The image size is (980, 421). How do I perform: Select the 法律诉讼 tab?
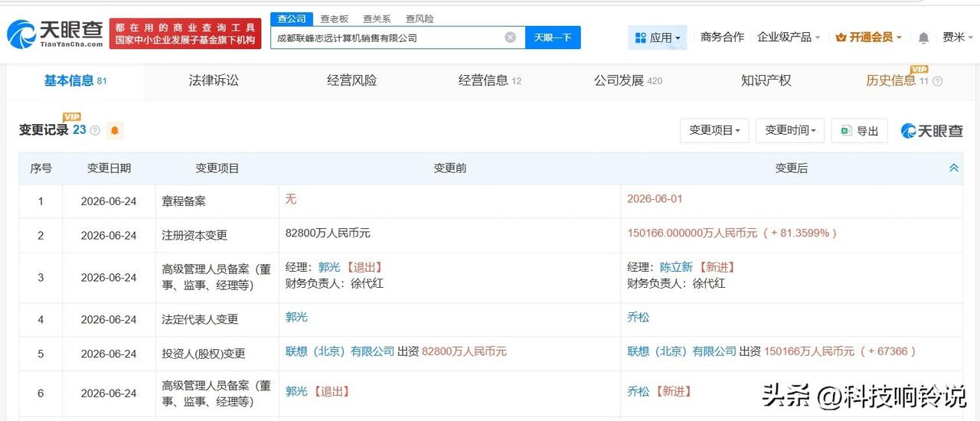[214, 80]
